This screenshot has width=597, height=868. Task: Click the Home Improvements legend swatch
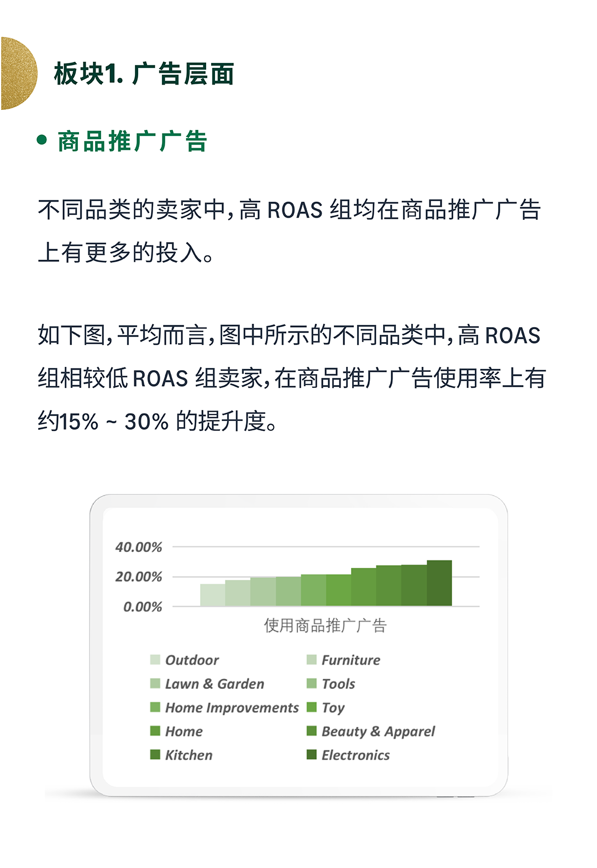click(155, 707)
